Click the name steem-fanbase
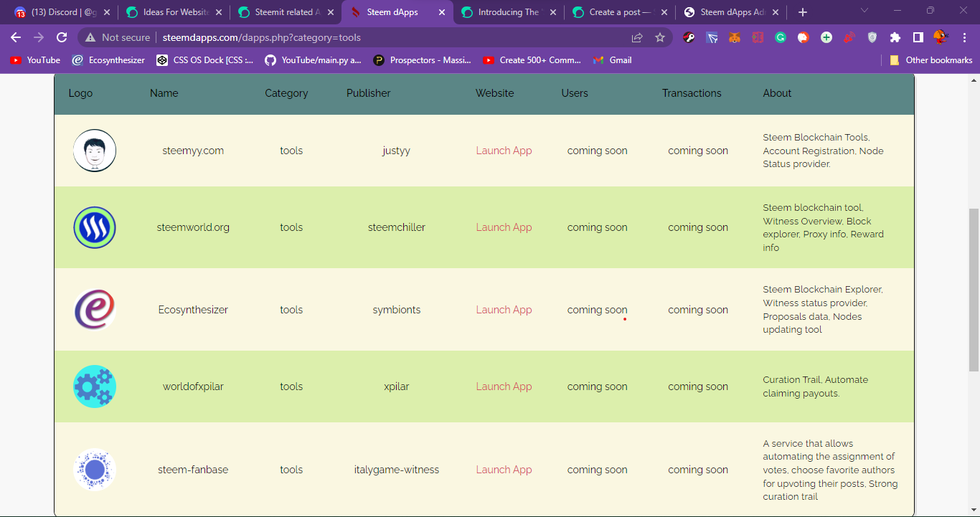The image size is (980, 517). (x=193, y=470)
